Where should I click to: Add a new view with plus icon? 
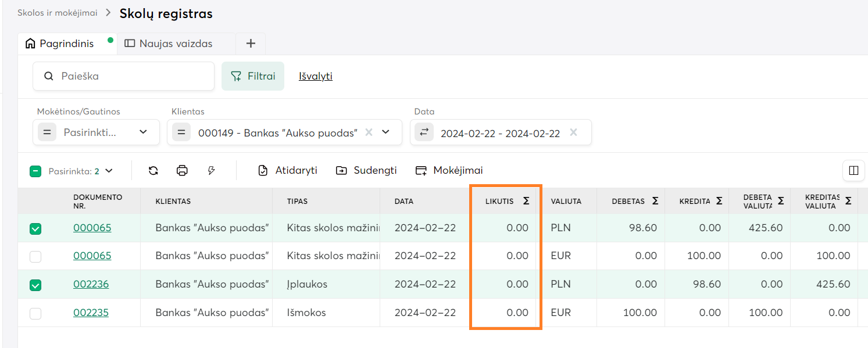point(251,44)
